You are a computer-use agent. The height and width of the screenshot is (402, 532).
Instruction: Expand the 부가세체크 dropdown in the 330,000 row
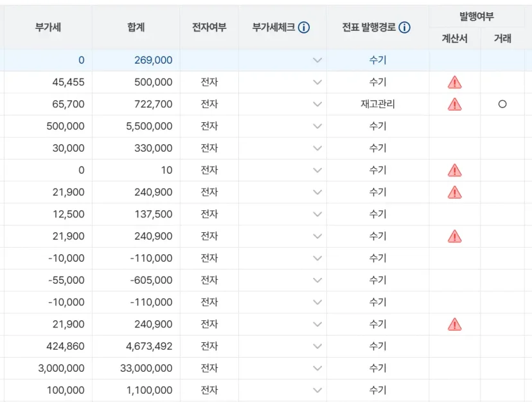pos(317,148)
